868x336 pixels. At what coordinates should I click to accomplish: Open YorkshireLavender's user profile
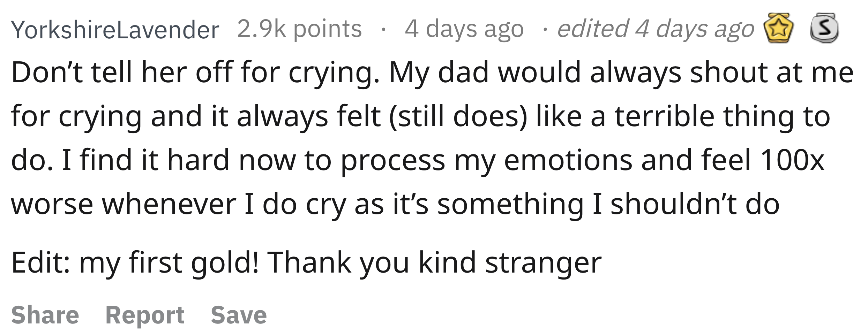115,30
